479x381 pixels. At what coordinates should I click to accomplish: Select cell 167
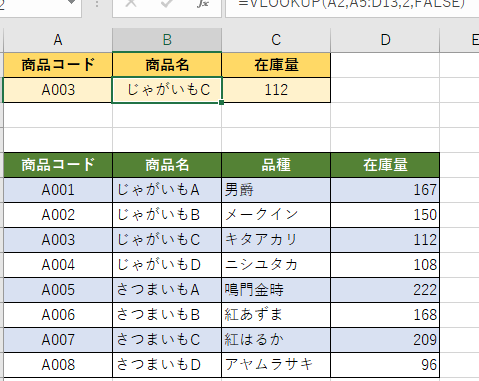385,190
